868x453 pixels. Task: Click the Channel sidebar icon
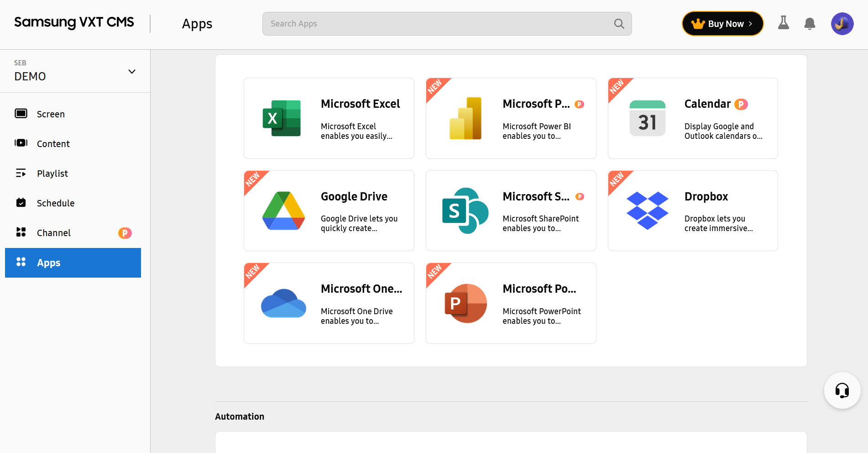[x=21, y=232]
